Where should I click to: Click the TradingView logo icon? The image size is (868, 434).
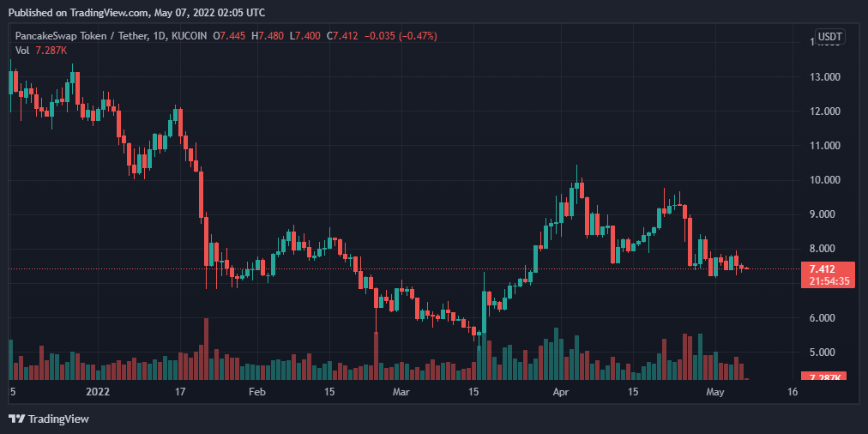tap(16, 419)
